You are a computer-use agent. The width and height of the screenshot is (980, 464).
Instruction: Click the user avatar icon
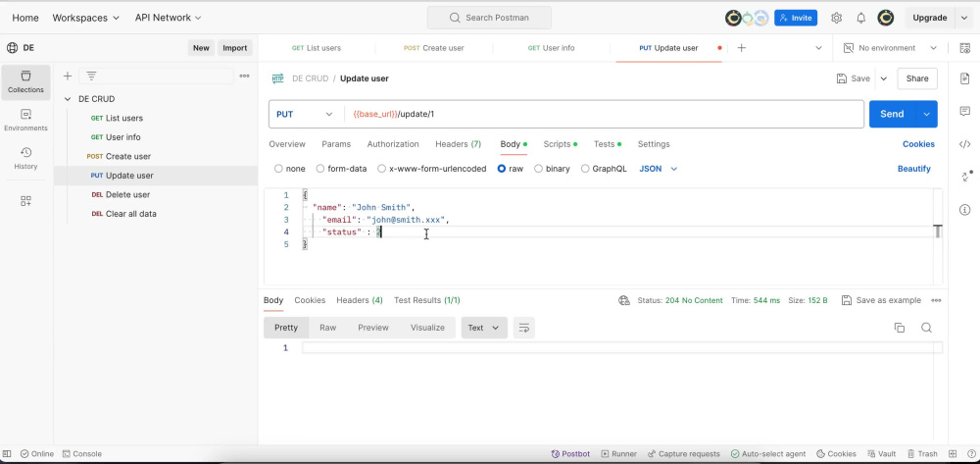click(x=885, y=18)
